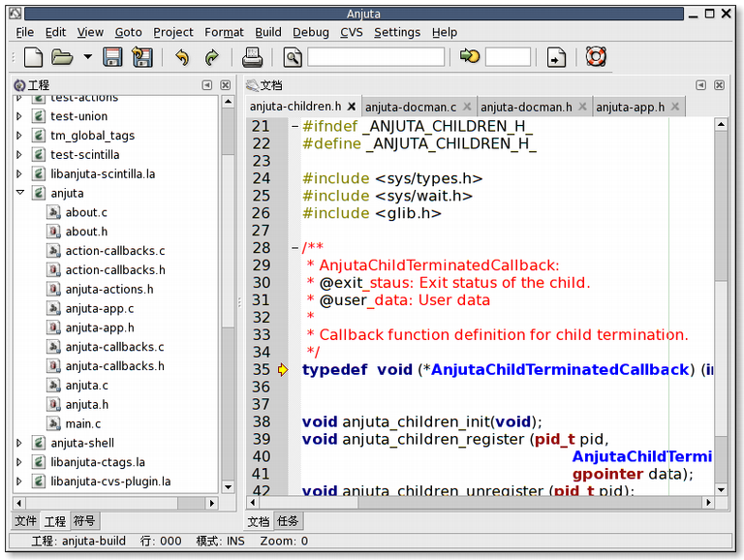This screenshot has height=560, width=744.
Task: Click the Open folder toolbar icon
Action: [x=62, y=57]
